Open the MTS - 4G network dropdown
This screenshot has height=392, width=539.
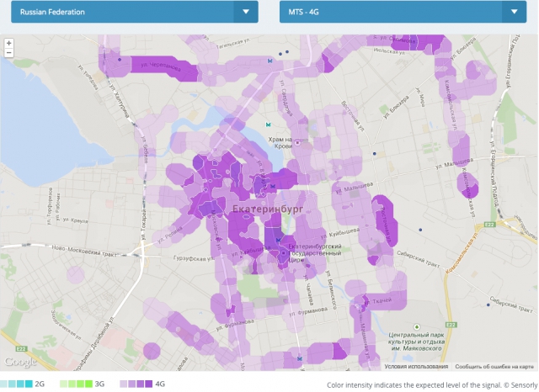click(403, 12)
